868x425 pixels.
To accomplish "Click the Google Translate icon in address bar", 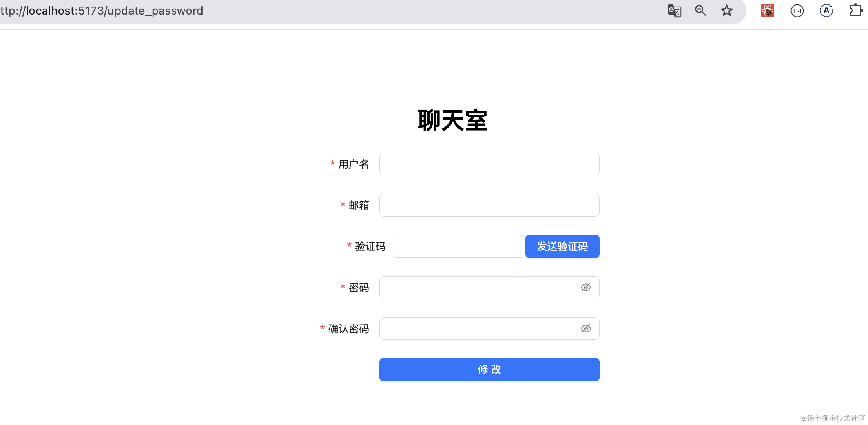I will (x=674, y=11).
